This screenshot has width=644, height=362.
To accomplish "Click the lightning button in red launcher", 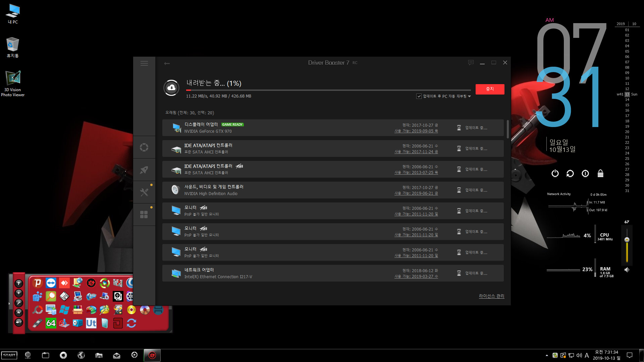I will pos(19,312).
